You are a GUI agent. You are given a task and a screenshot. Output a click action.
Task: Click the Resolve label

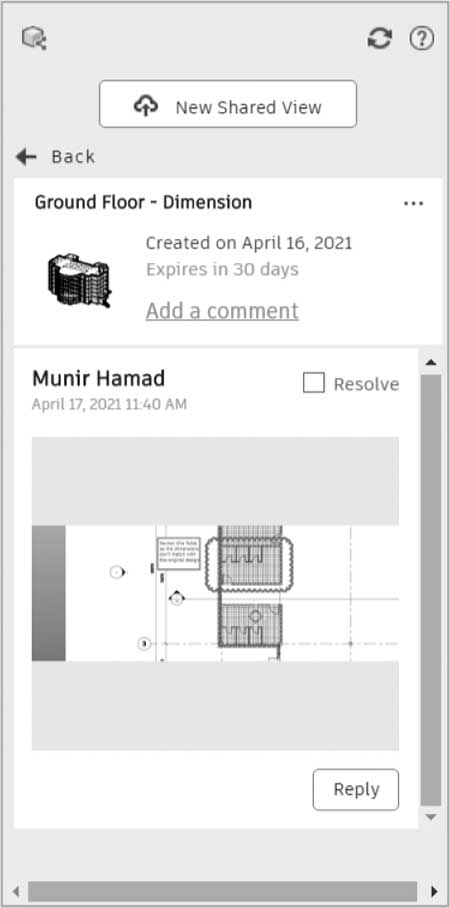click(x=366, y=384)
